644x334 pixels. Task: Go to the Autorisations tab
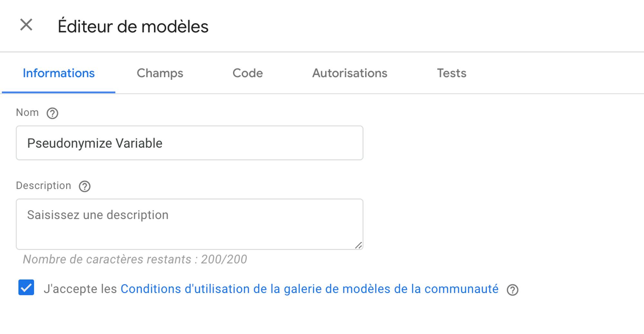pos(350,73)
